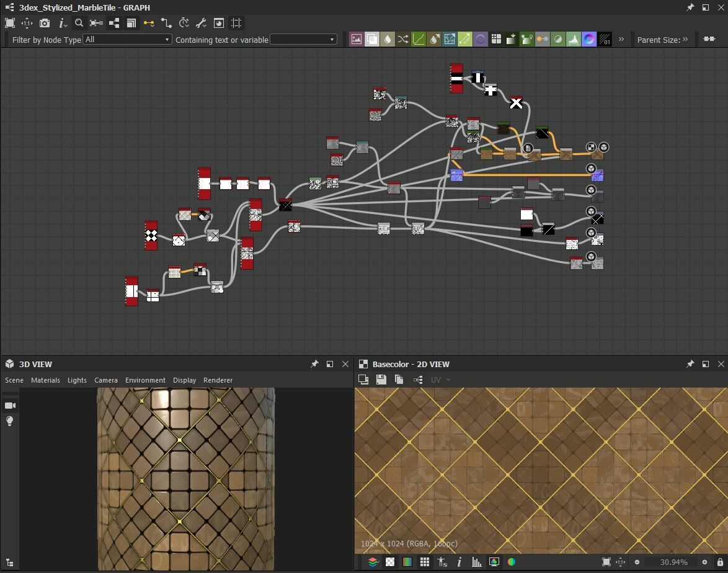Select the camera screenshot tool in graph toolbar
728x573 pixels.
pyautogui.click(x=44, y=23)
